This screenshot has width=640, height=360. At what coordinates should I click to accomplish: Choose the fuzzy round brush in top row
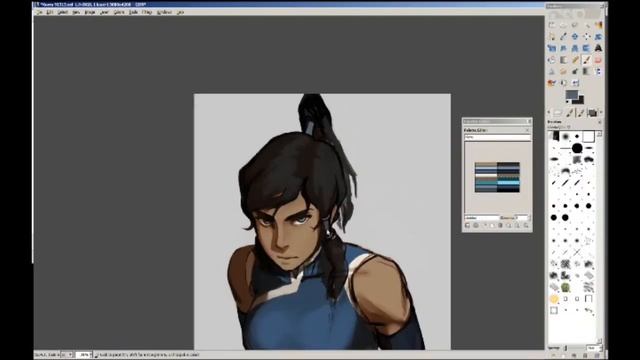click(565, 136)
